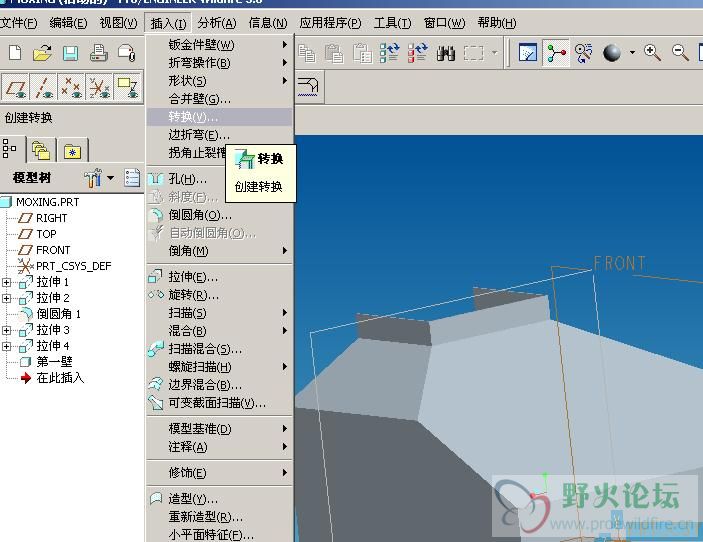The image size is (703, 542).
Task: Choose 可变截面扫描(V)... menu entry
Action: (220, 403)
